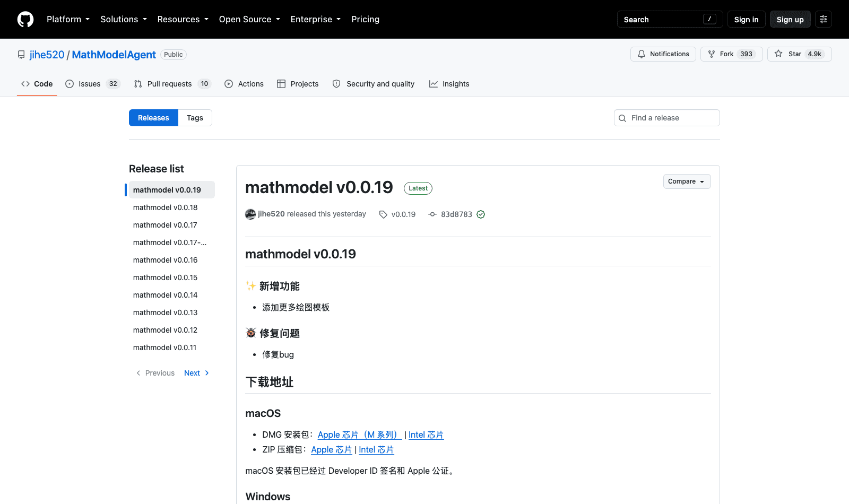Expand the Solutions menu

click(x=124, y=19)
